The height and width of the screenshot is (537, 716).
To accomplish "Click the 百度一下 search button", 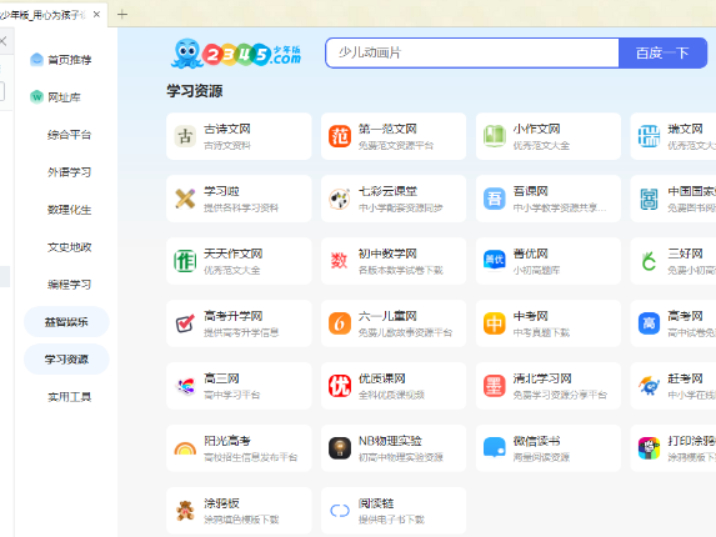I will (663, 53).
